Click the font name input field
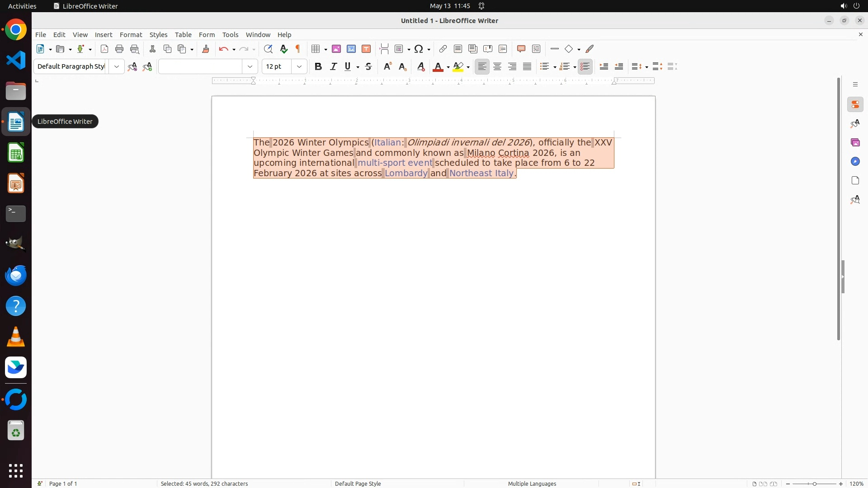Image resolution: width=868 pixels, height=488 pixels. (x=200, y=66)
